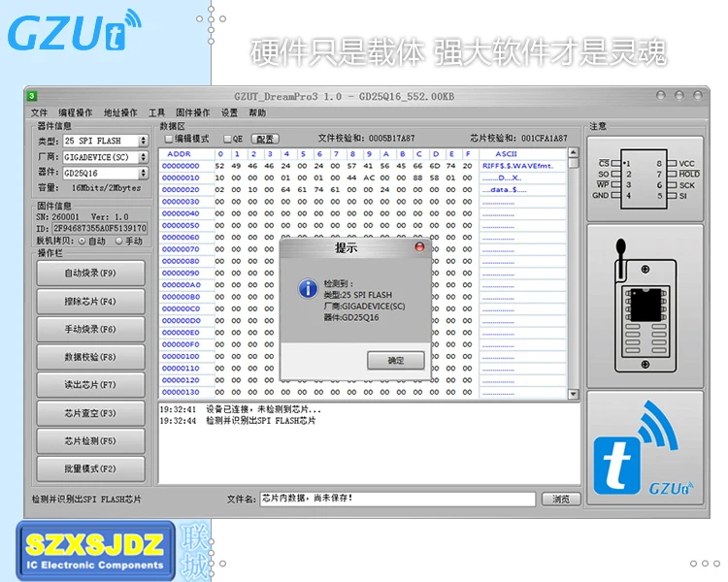Click 擦除芯片(F4) button
The width and height of the screenshot is (728, 582).
click(x=90, y=302)
